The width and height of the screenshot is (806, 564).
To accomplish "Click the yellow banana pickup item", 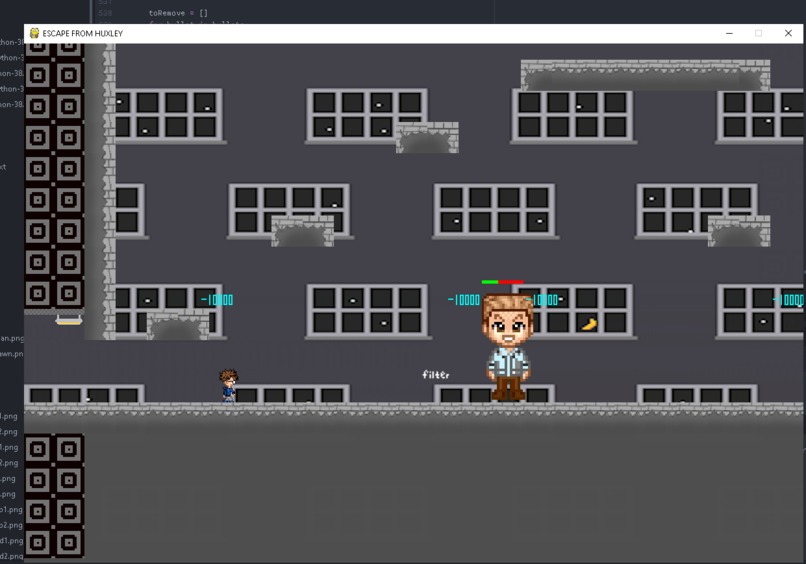I will point(589,324).
